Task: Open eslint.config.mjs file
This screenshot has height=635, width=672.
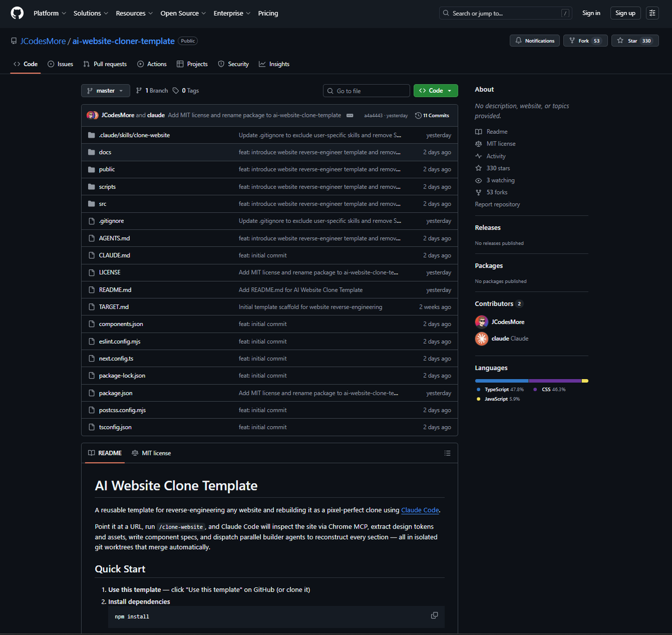Action: pos(120,342)
